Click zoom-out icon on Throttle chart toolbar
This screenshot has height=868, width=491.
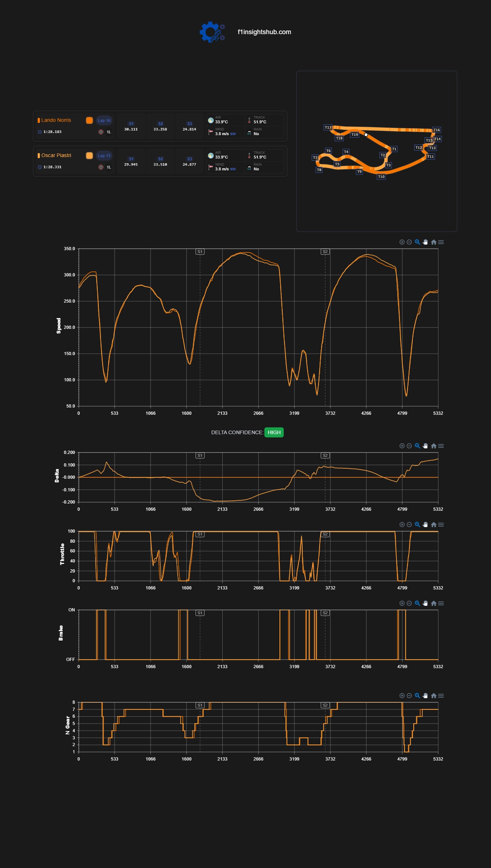[x=409, y=524]
